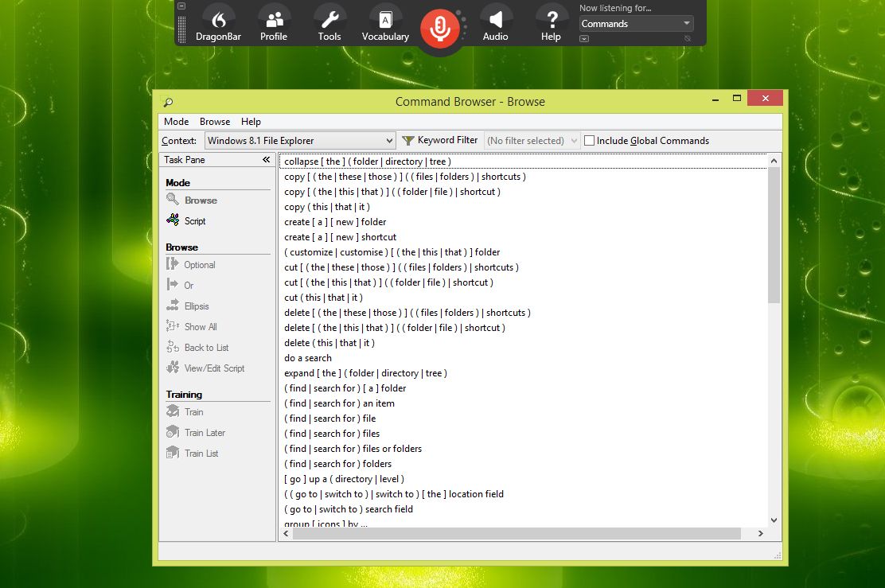
Task: Select '( find | search for ) an item' command
Action: point(523,403)
